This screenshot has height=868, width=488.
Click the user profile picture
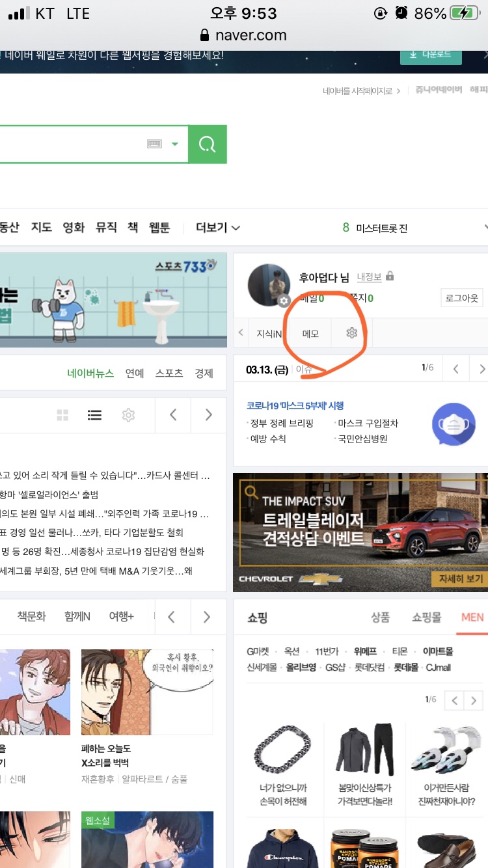click(x=269, y=285)
